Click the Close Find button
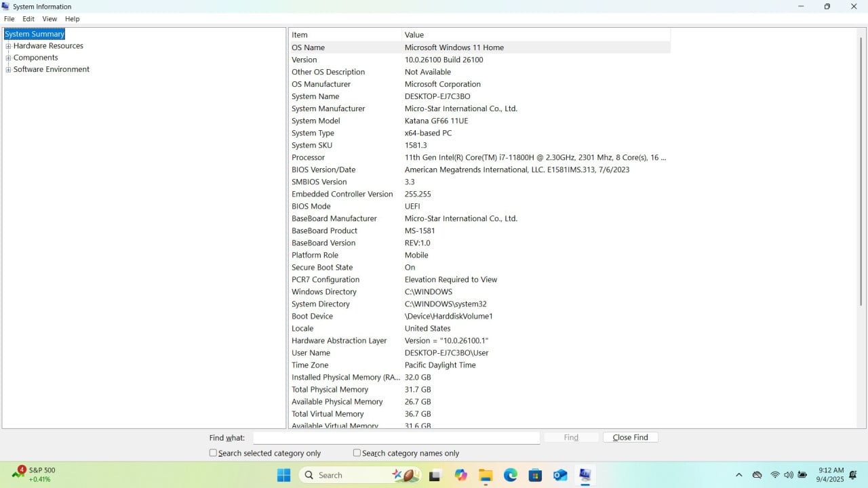 coord(630,437)
